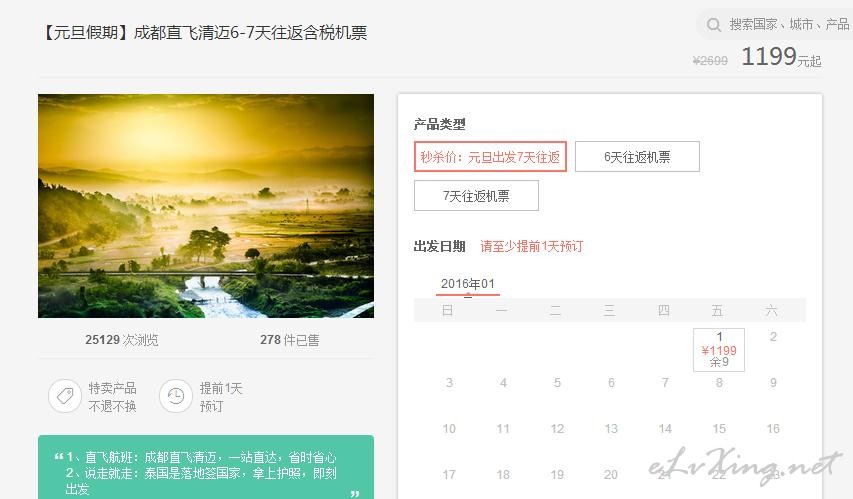Choose the 6天往返机票 option
The height and width of the screenshot is (499, 853).
tap(637, 157)
